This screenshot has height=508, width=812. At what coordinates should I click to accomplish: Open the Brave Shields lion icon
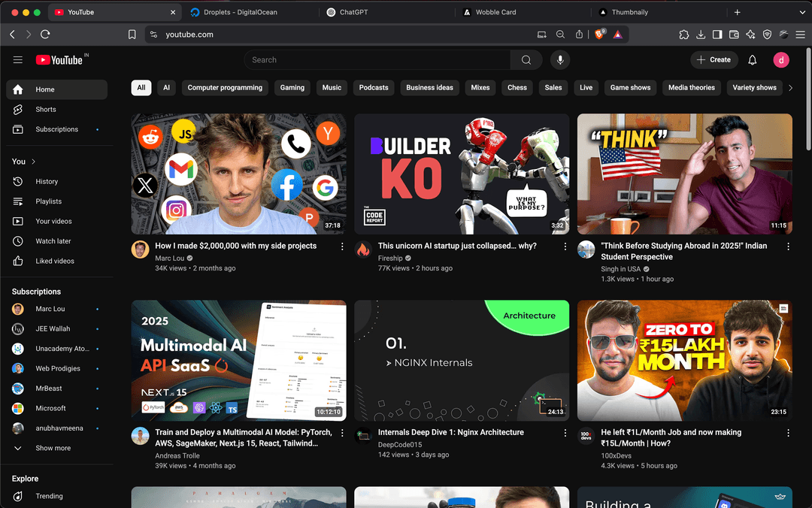pyautogui.click(x=599, y=34)
